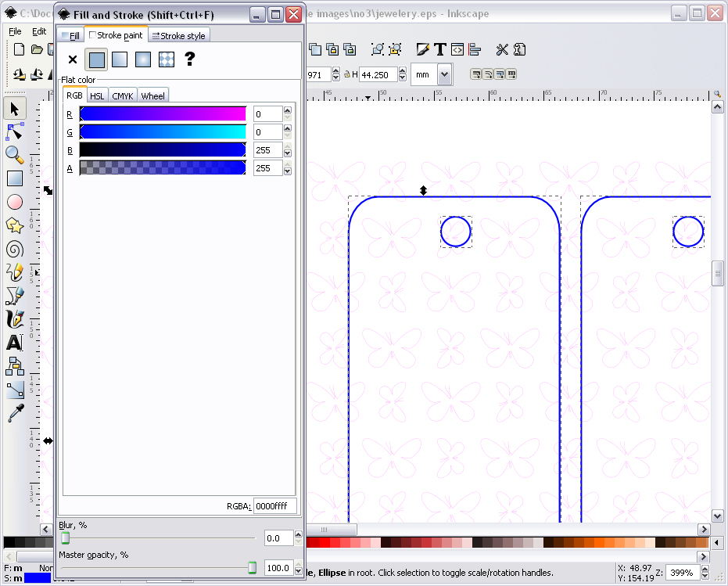Switch to the Stroke style tab
The image size is (728, 586).
[179, 35]
